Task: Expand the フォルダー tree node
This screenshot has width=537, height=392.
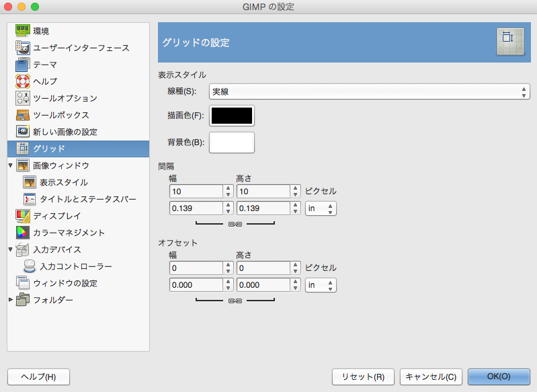Action: 10,300
